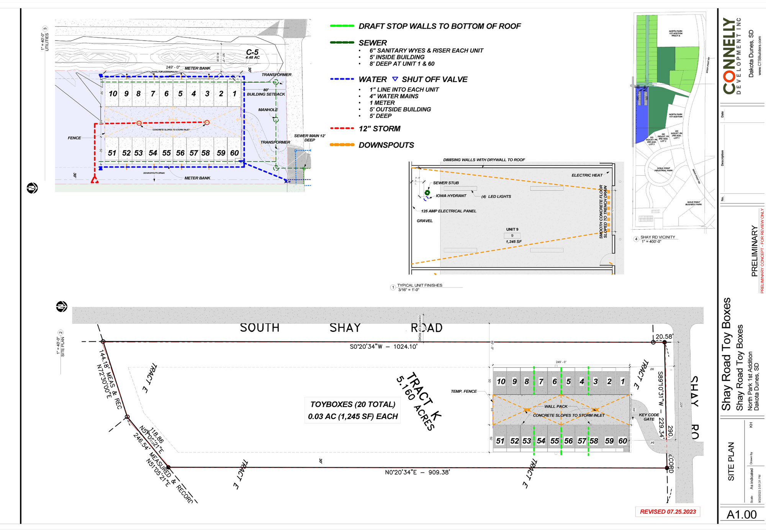
Task: Click the red dashed 12" storm legend line
Action: click(x=342, y=129)
